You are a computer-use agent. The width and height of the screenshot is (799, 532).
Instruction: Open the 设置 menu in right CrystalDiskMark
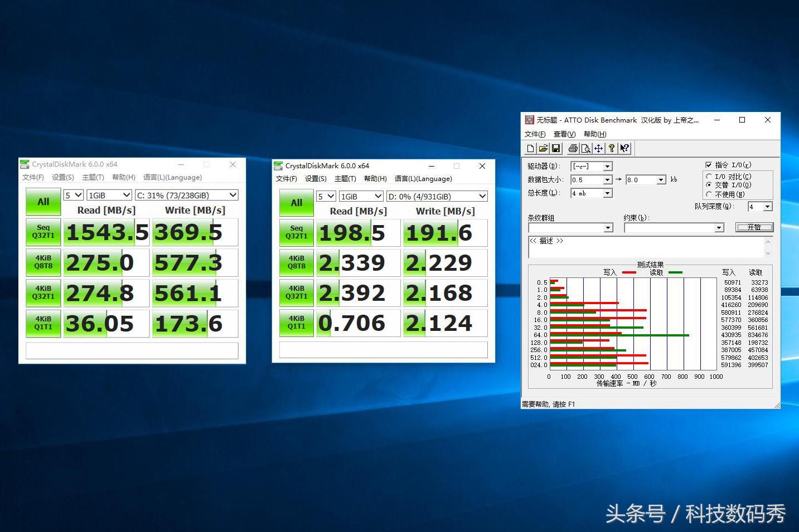(x=315, y=178)
